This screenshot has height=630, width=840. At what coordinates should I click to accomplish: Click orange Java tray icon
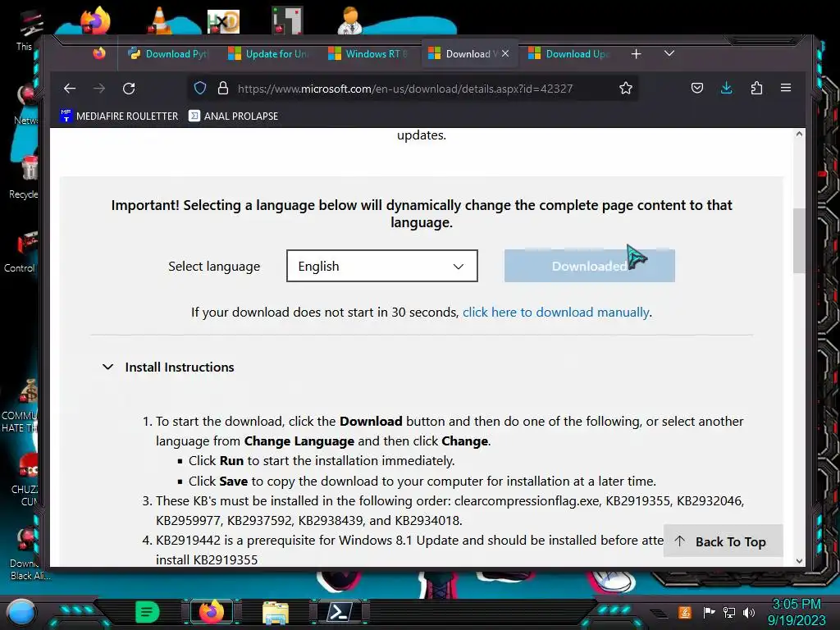coord(685,612)
